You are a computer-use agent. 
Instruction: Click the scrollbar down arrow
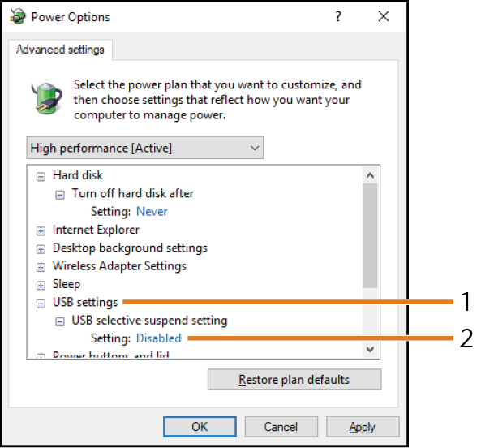tap(370, 349)
